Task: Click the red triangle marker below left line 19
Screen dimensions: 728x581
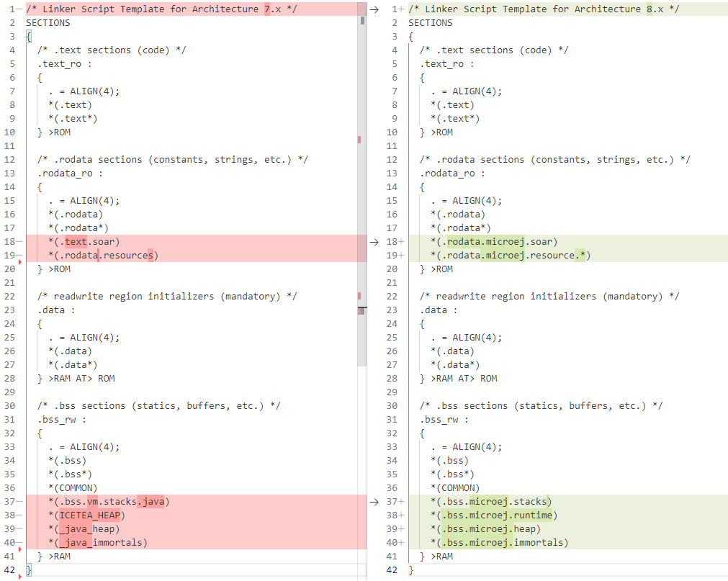Action: coord(19,263)
